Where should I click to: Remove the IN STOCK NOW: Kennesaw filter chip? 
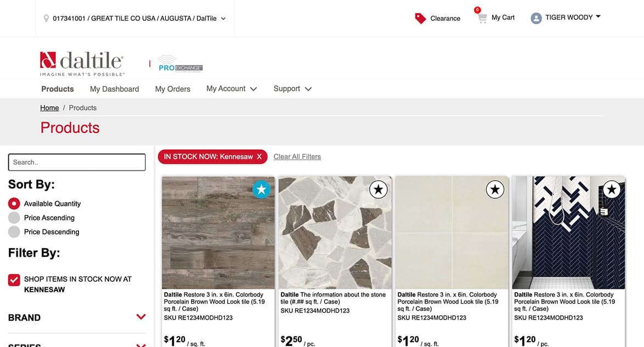pyautogui.click(x=259, y=156)
